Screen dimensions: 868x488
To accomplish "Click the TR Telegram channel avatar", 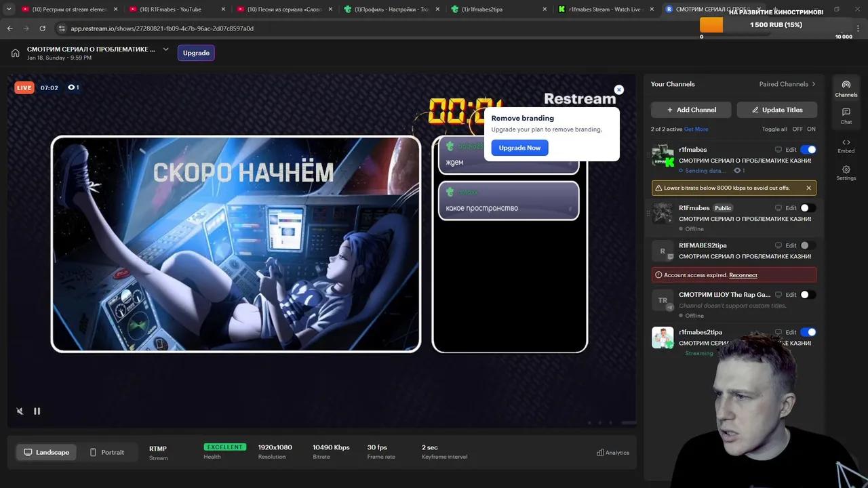I will pos(663,300).
